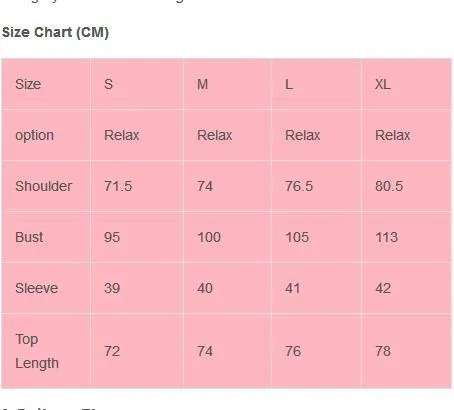Select the Shoulder row label
454x410 pixels.
[x=44, y=186]
